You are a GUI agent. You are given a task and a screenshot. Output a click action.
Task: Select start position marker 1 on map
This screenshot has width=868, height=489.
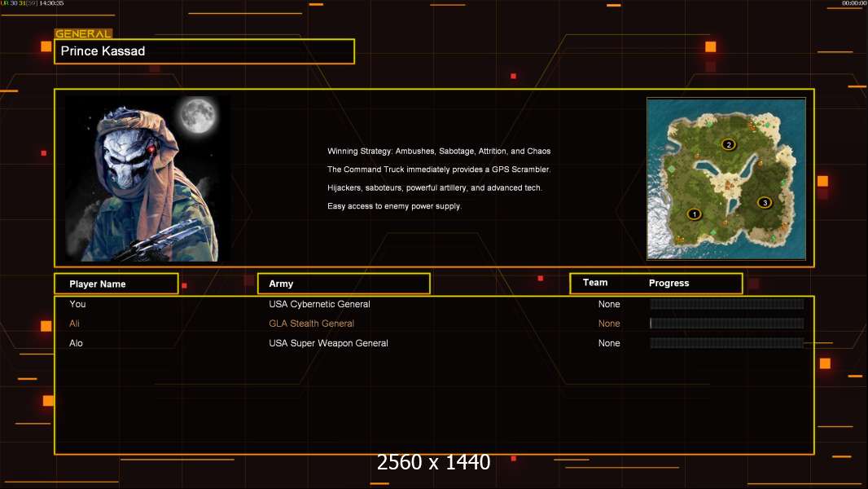[695, 214]
